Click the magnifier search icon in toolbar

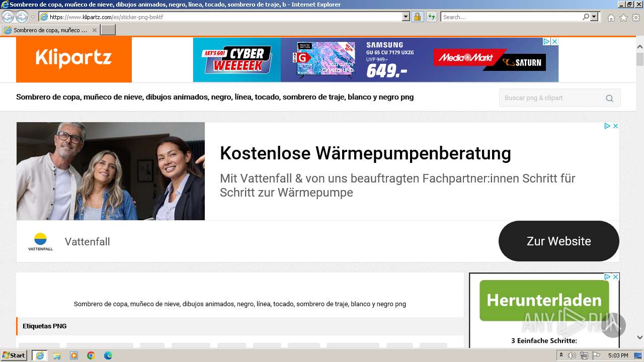[586, 17]
